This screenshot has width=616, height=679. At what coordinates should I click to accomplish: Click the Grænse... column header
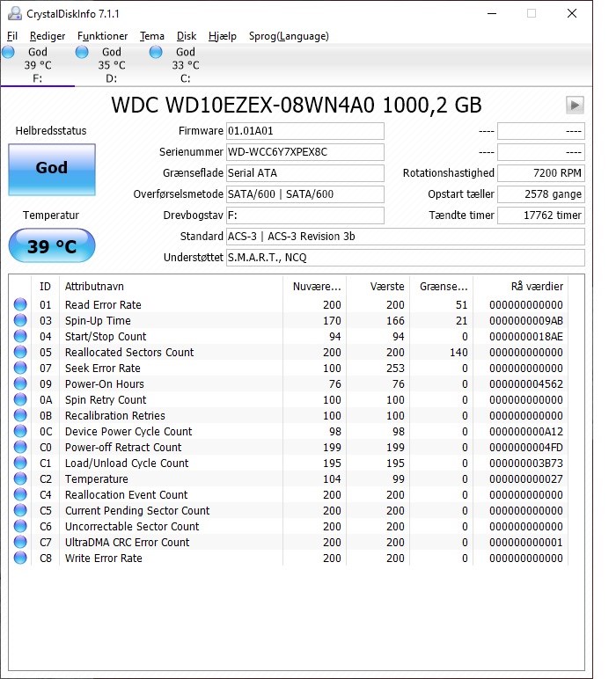click(441, 286)
